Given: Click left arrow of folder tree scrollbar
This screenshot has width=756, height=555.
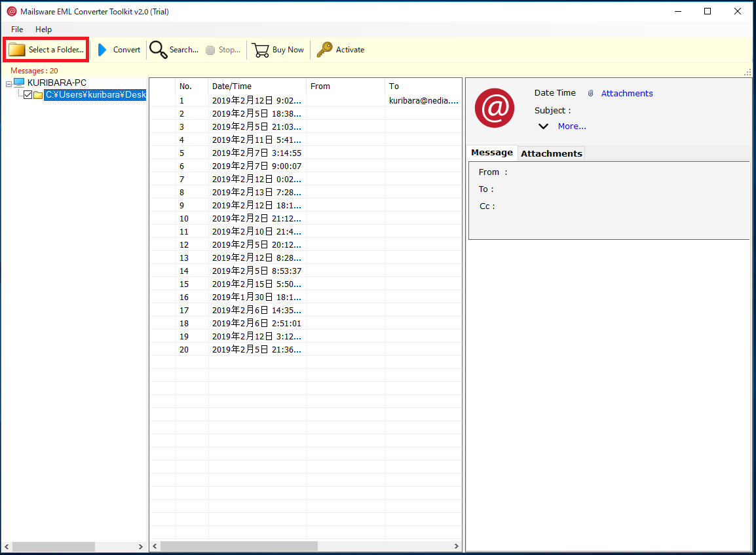Looking at the screenshot, I should pos(7,546).
